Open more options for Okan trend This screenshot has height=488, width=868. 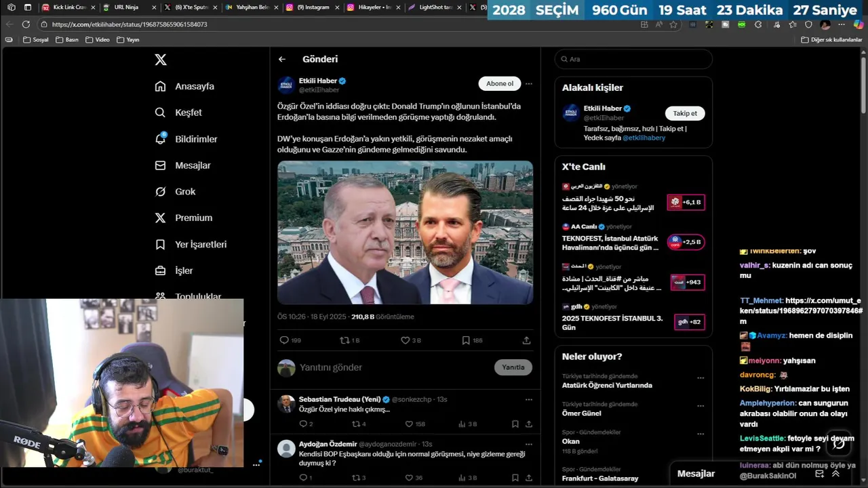(701, 434)
